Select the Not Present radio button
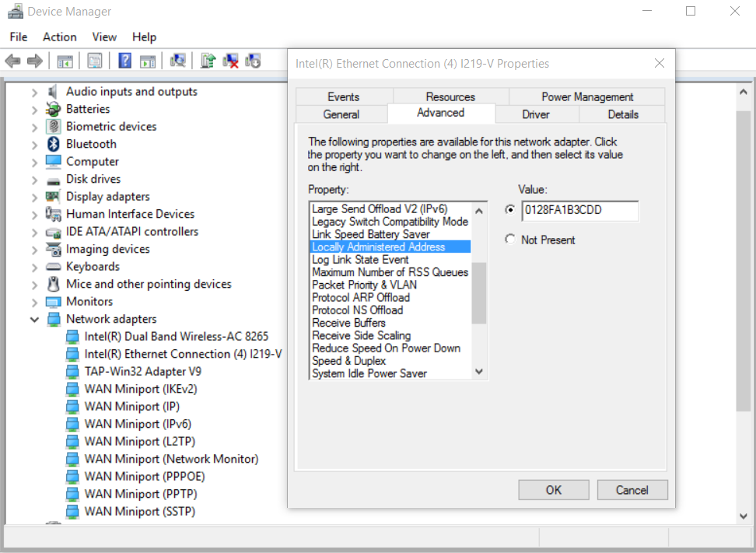The height and width of the screenshot is (553, 756). (510, 240)
